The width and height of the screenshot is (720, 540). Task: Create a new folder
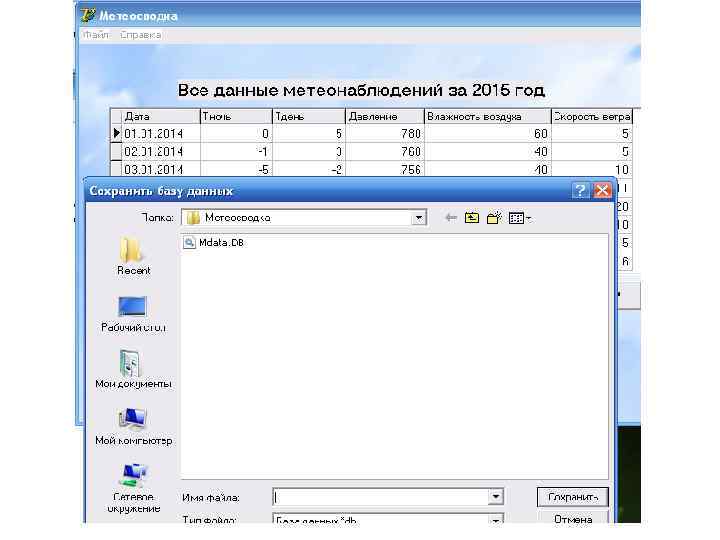tap(494, 218)
